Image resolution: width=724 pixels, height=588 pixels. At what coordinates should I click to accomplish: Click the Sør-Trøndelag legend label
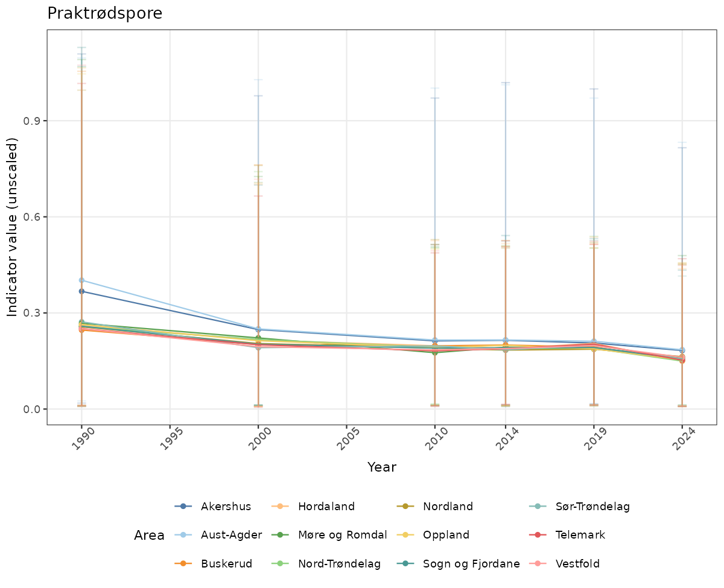pos(592,507)
